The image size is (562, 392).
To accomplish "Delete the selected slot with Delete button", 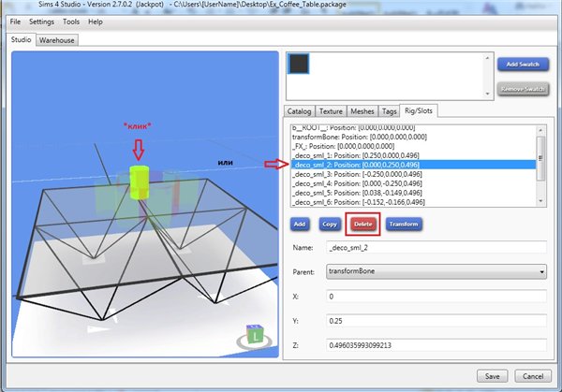I will click(363, 225).
